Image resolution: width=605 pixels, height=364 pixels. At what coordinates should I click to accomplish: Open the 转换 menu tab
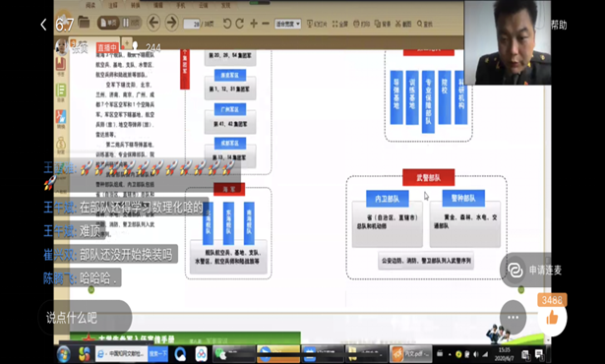pos(136,5)
